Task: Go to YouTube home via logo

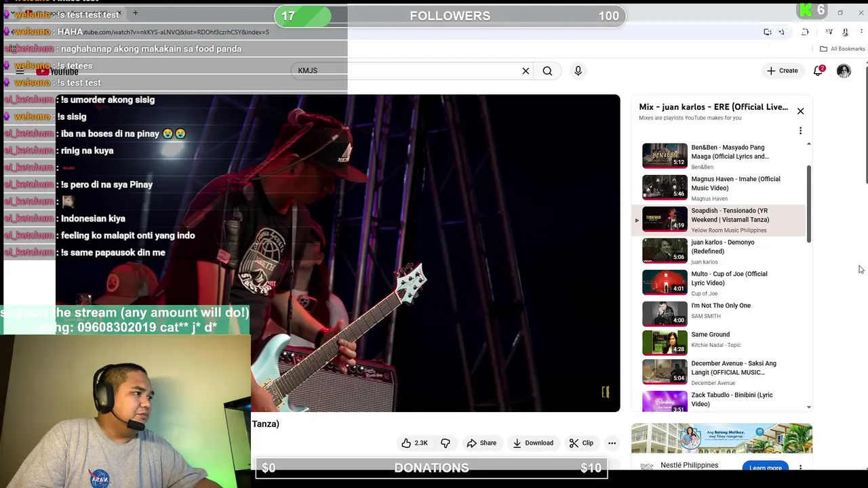Action: click(x=58, y=71)
